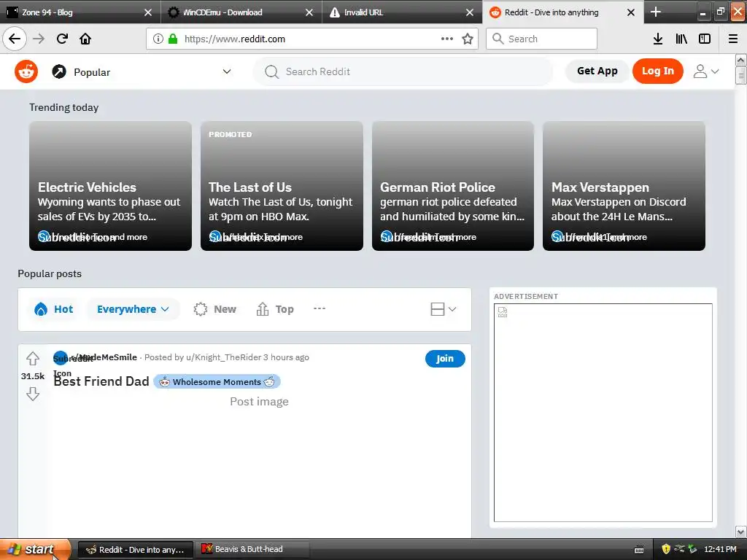Open the downloads arrow icon

point(658,39)
